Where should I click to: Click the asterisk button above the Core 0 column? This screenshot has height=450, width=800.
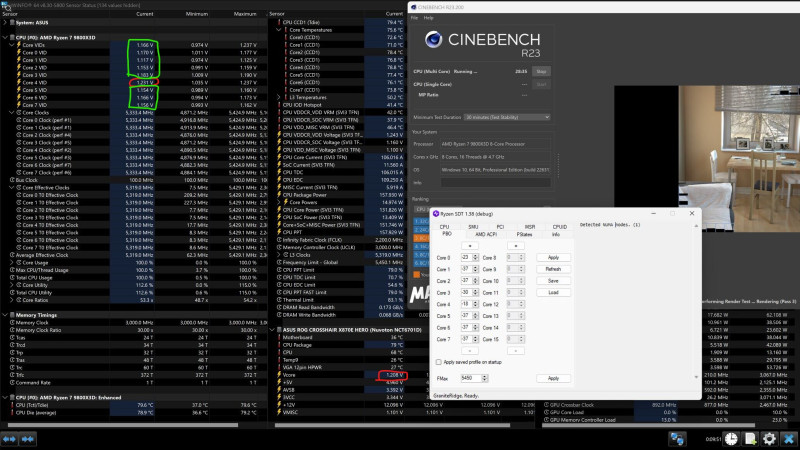click(x=469, y=246)
